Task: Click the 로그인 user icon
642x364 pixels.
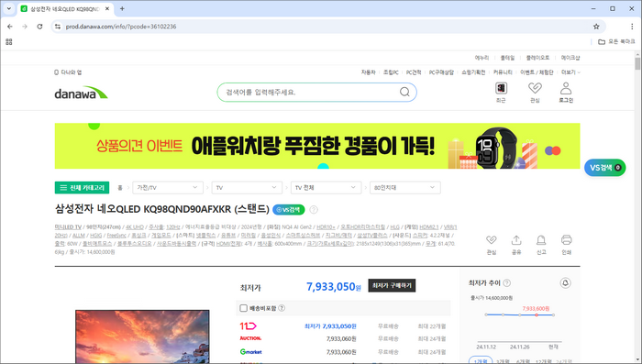Action: coord(566,92)
